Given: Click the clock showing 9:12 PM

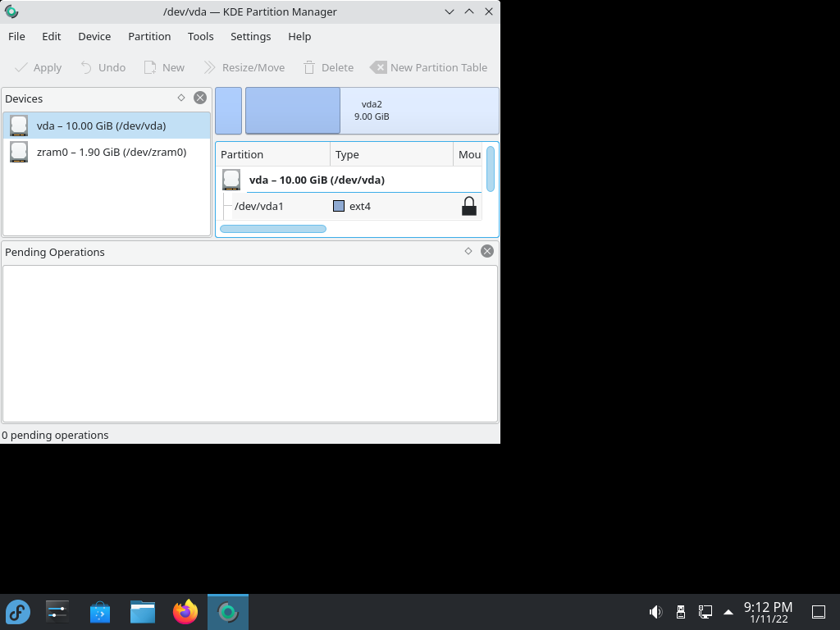Looking at the screenshot, I should point(768,612).
